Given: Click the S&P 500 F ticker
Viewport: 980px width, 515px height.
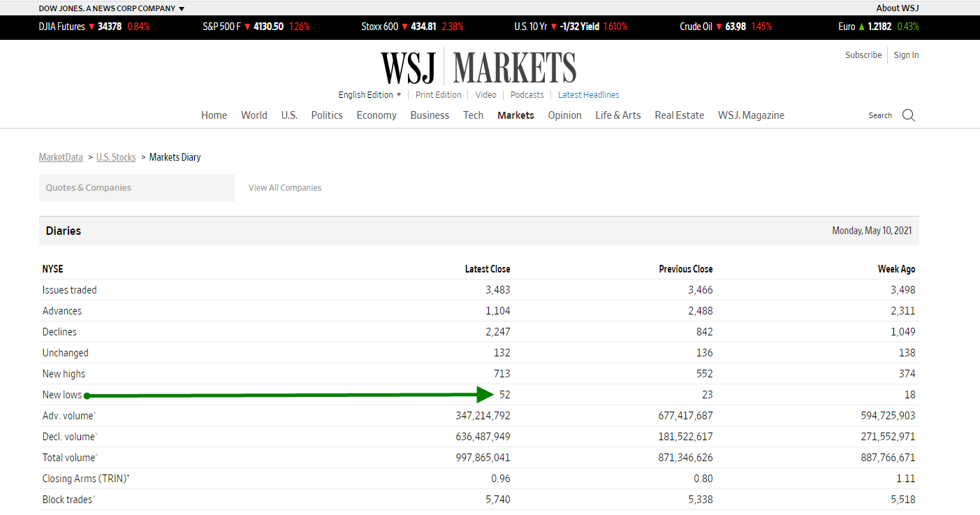Looking at the screenshot, I should coord(256,27).
